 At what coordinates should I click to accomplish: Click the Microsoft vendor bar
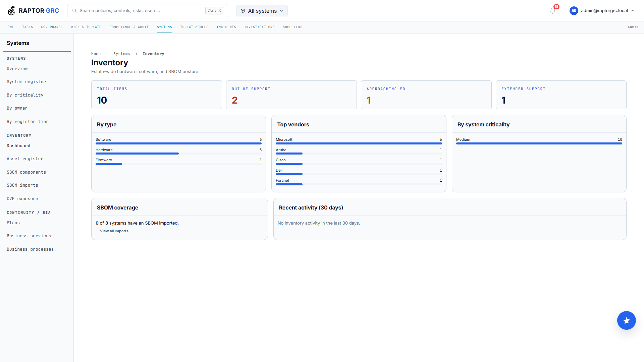[359, 143]
